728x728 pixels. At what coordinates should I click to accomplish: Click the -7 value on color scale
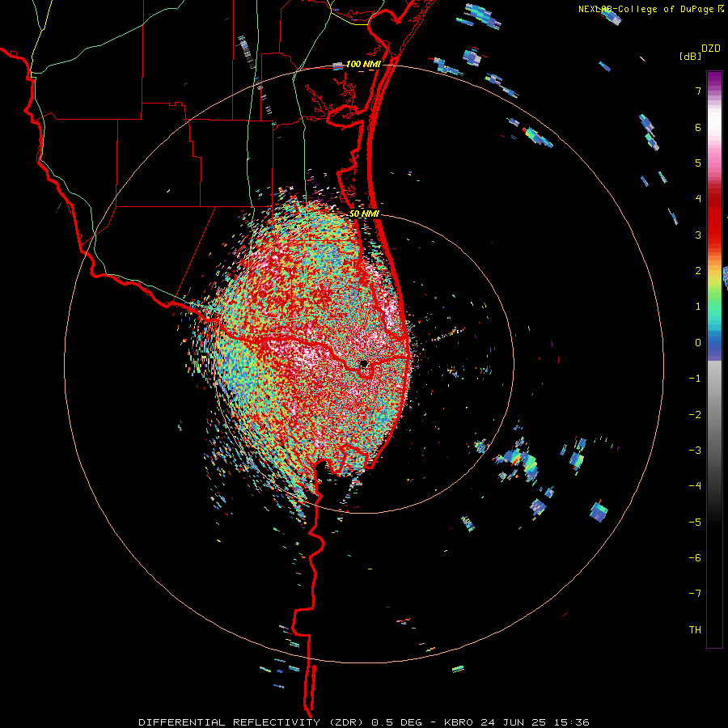coord(695,594)
